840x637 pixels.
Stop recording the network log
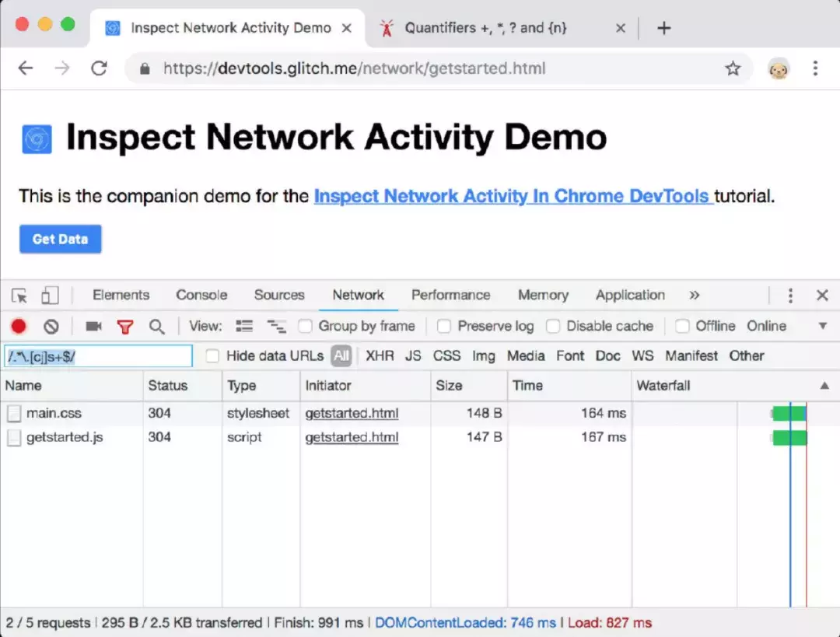point(19,326)
